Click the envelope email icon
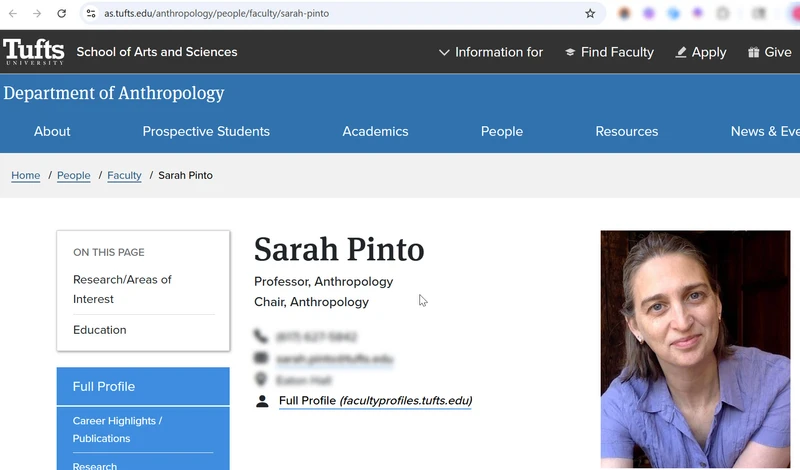Image resolution: width=800 pixels, height=470 pixels. [261, 358]
